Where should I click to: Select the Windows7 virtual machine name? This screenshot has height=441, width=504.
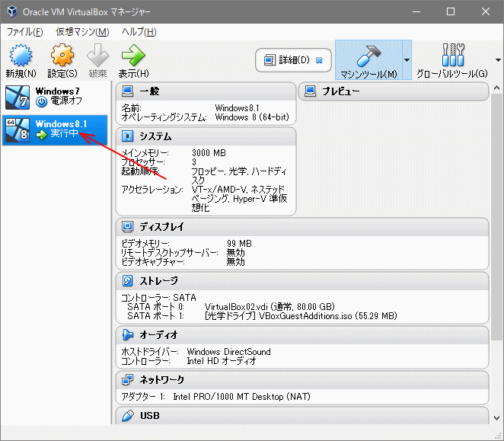tap(58, 91)
